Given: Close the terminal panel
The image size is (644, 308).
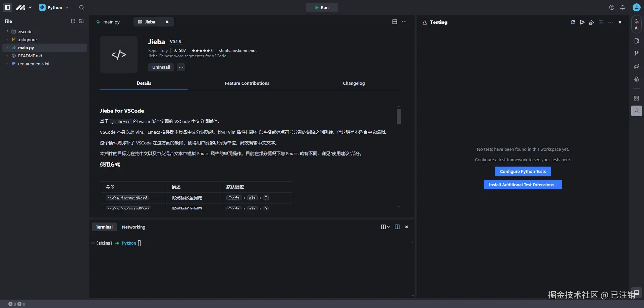Looking at the screenshot, I should click(407, 227).
